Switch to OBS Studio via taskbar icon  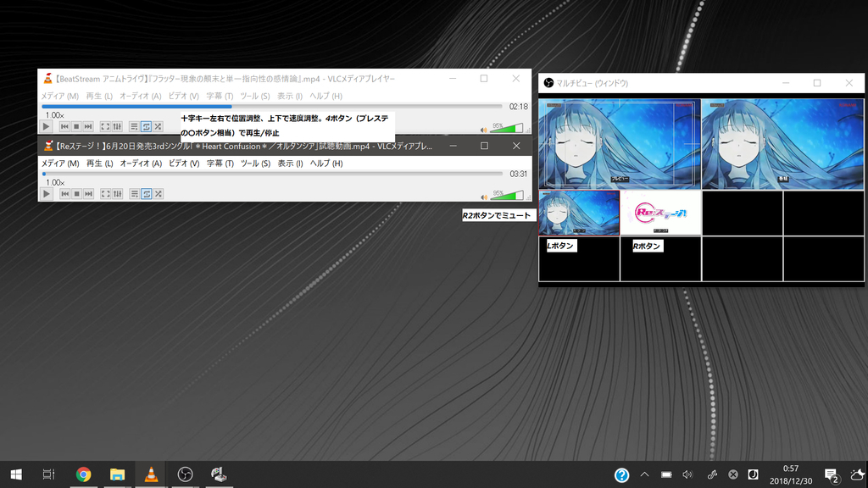185,474
